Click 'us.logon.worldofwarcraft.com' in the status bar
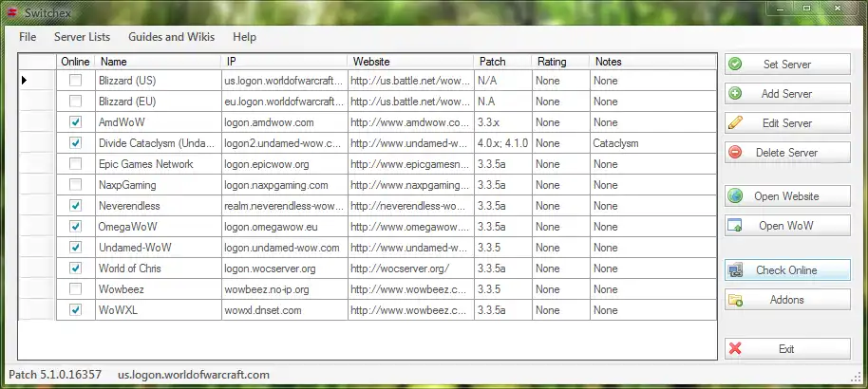 (x=194, y=375)
